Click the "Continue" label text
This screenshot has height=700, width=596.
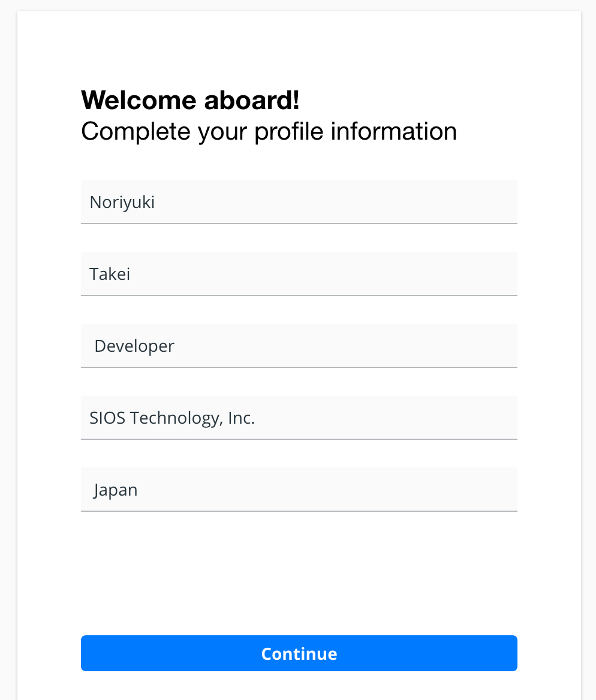click(299, 653)
